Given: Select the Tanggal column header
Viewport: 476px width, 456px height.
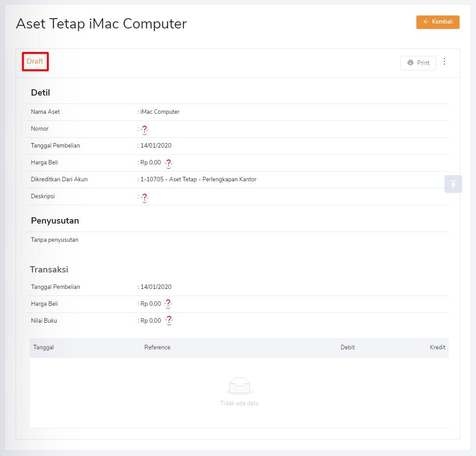Looking at the screenshot, I should click(43, 347).
